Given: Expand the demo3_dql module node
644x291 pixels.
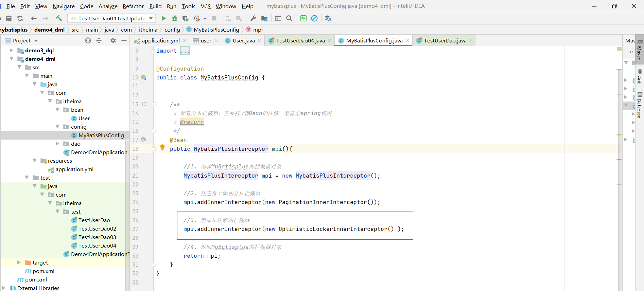Looking at the screenshot, I should point(12,50).
